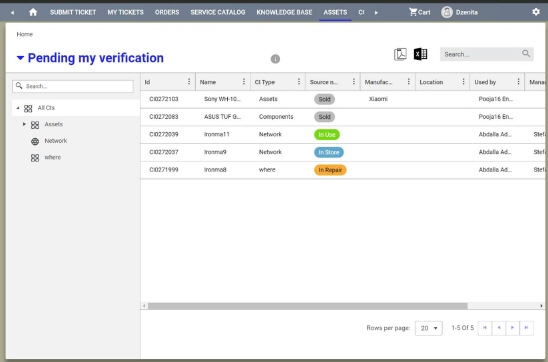Go to last page button
Image resolution: width=548 pixels, height=362 pixels.
tap(527, 328)
